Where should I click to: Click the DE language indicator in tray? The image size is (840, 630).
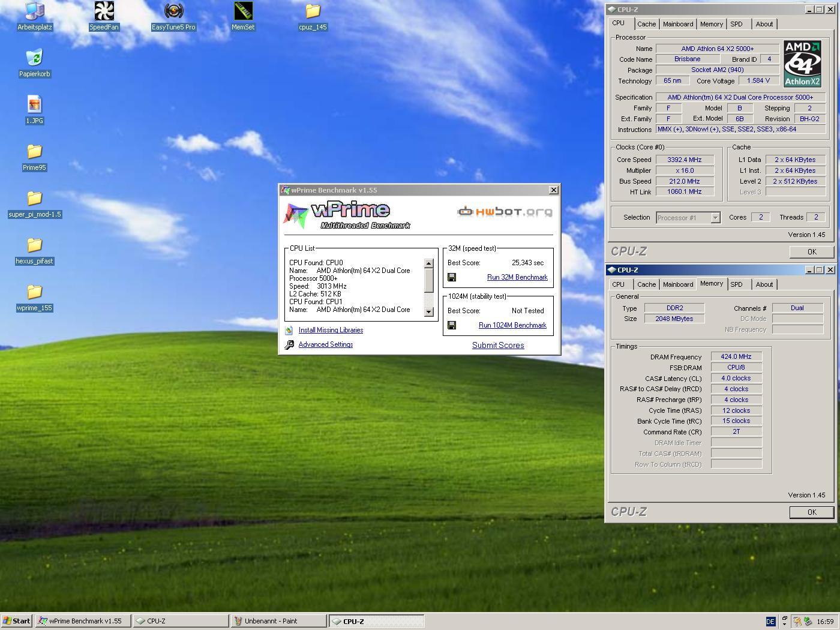tap(770, 621)
